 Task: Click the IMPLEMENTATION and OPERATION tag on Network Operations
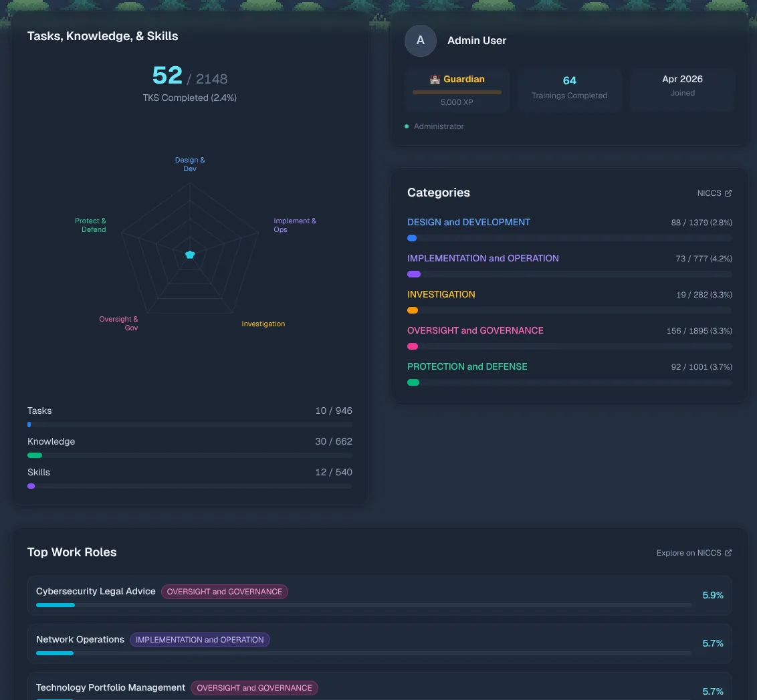point(199,640)
